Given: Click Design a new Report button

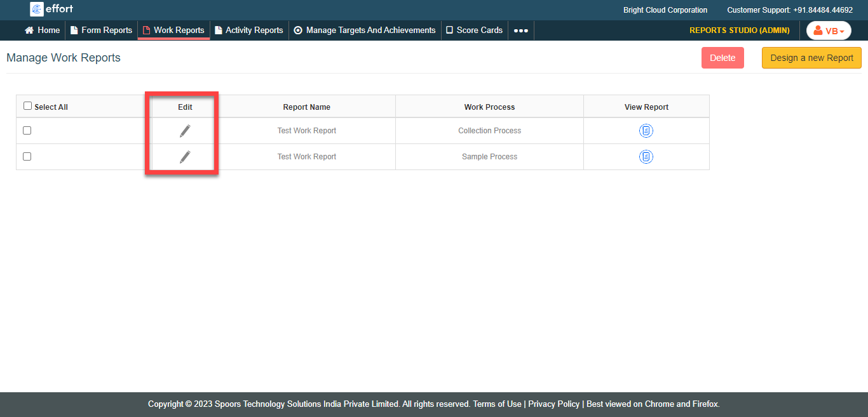Looking at the screenshot, I should [811, 58].
